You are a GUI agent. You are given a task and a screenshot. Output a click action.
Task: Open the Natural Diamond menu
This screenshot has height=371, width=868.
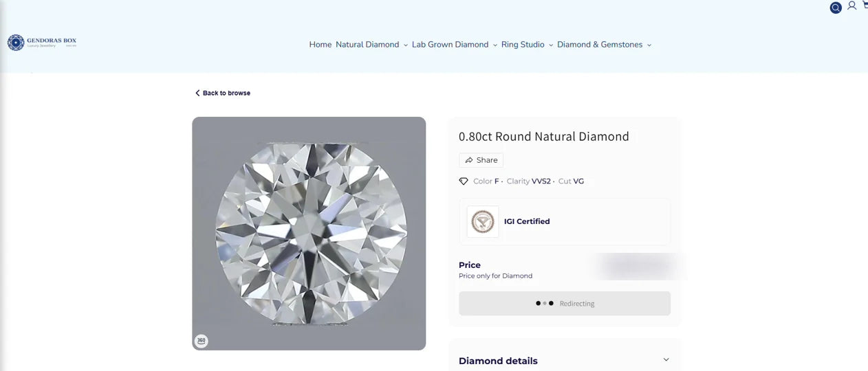(x=367, y=45)
